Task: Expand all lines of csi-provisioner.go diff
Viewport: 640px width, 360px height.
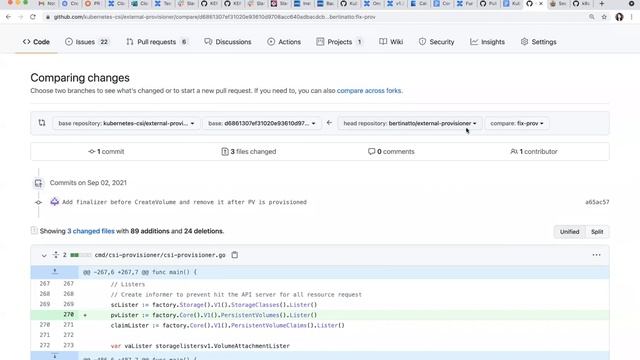Action: point(56,255)
